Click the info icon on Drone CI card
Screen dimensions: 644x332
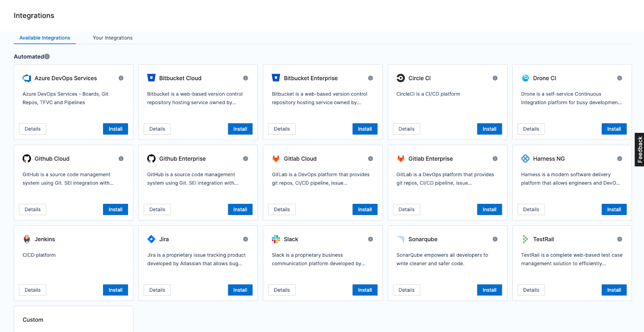(619, 78)
